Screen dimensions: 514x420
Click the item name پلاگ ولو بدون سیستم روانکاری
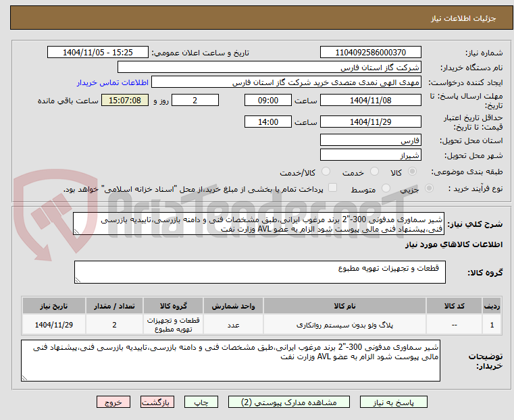click(344, 325)
